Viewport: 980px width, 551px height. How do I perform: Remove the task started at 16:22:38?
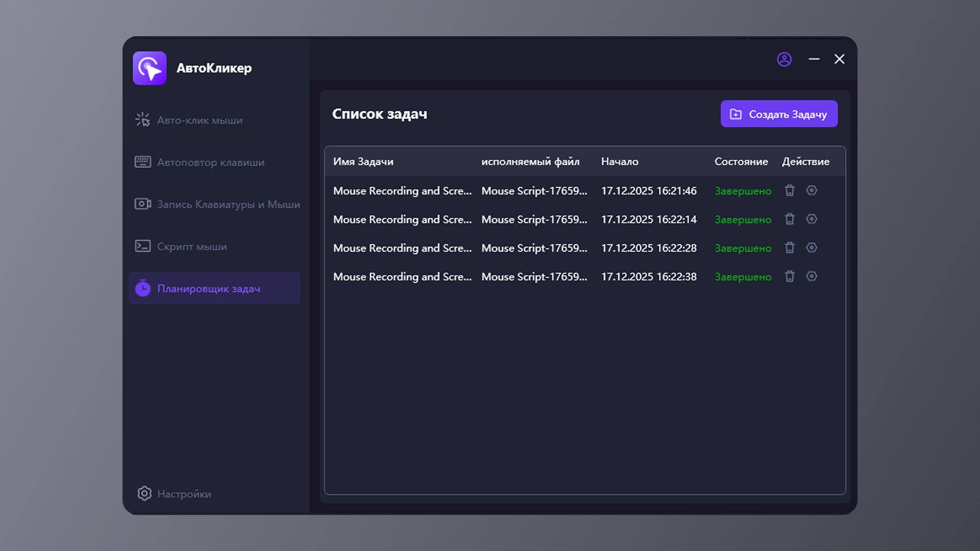790,277
